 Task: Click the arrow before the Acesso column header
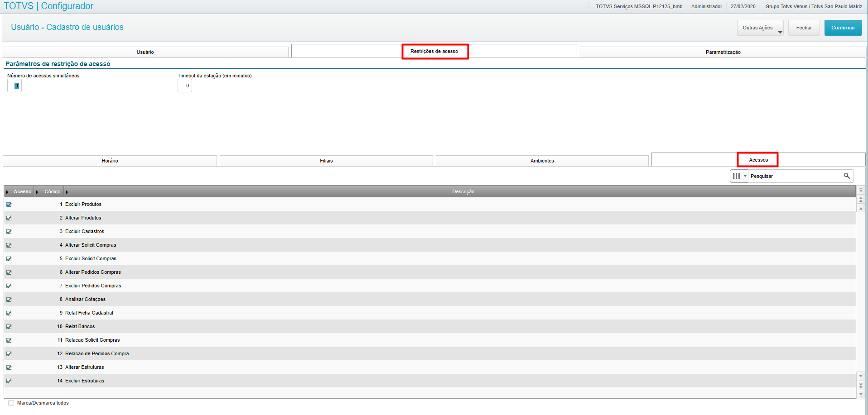coord(7,192)
